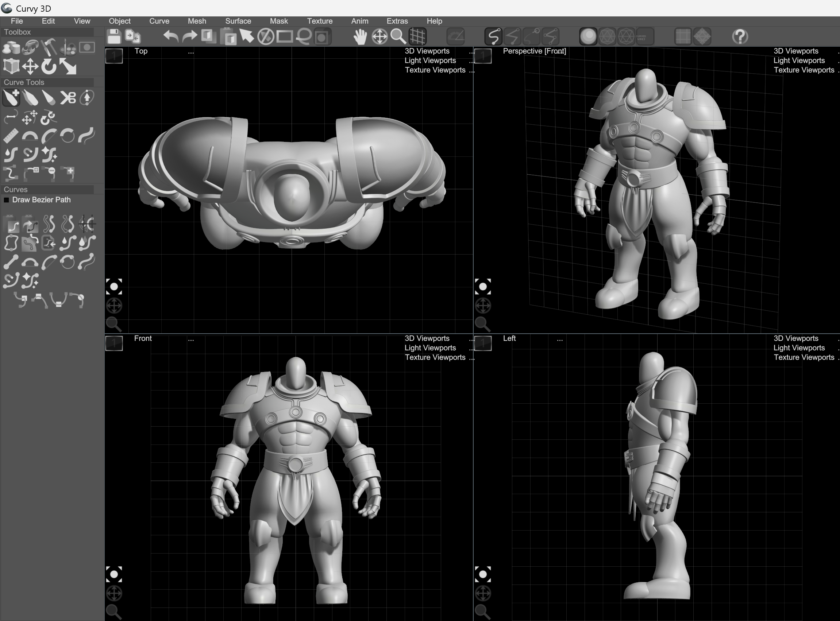Viewport: 840px width, 621px height.
Task: Open the Mesh menu
Action: (197, 21)
